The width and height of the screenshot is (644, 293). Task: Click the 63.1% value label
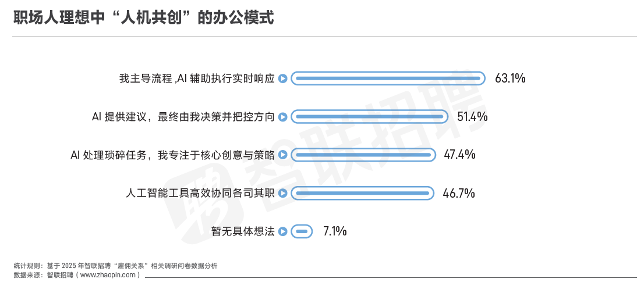click(510, 78)
